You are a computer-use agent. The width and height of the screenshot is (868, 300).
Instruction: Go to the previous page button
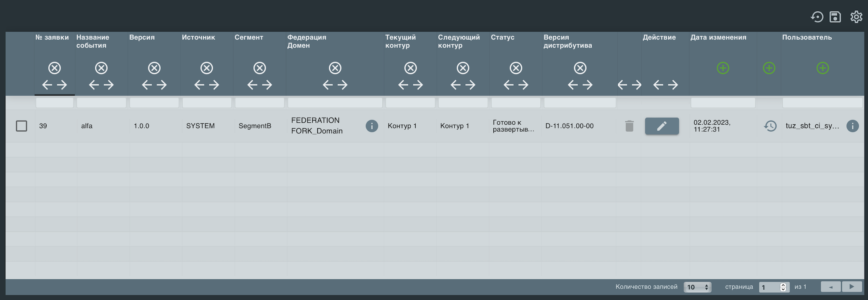(830, 287)
